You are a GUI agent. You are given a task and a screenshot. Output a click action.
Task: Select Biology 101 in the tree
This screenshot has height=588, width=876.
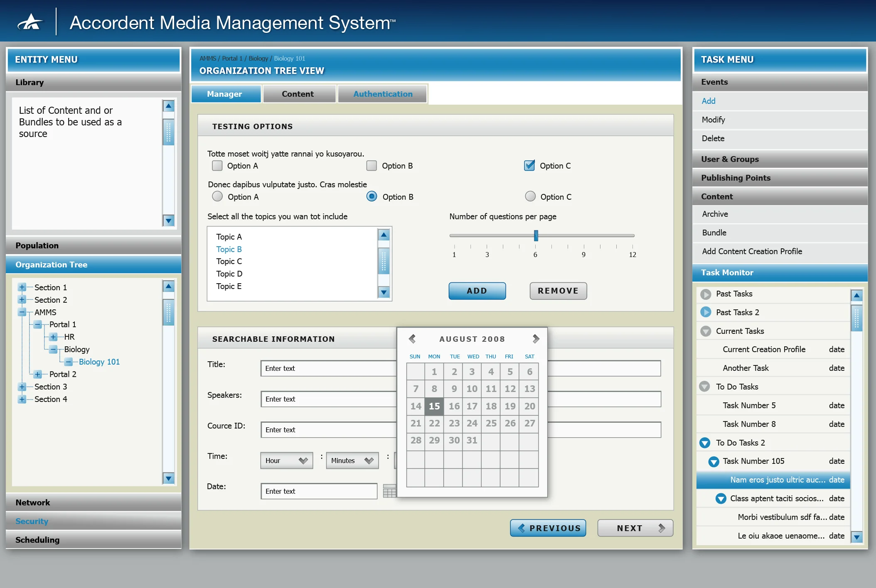coord(99,362)
